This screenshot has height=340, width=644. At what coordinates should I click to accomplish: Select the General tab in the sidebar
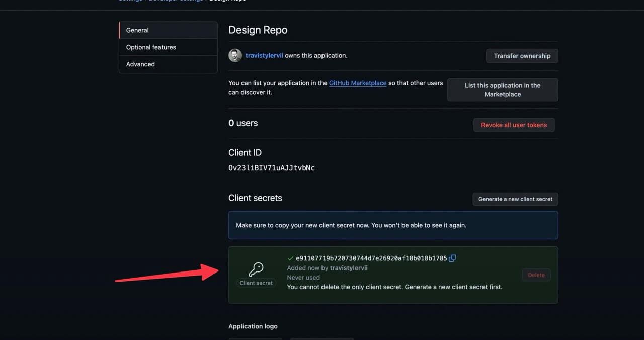click(x=137, y=30)
